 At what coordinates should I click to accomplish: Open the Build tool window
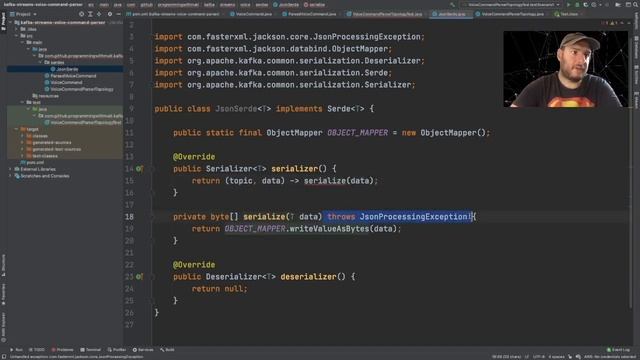click(167, 350)
